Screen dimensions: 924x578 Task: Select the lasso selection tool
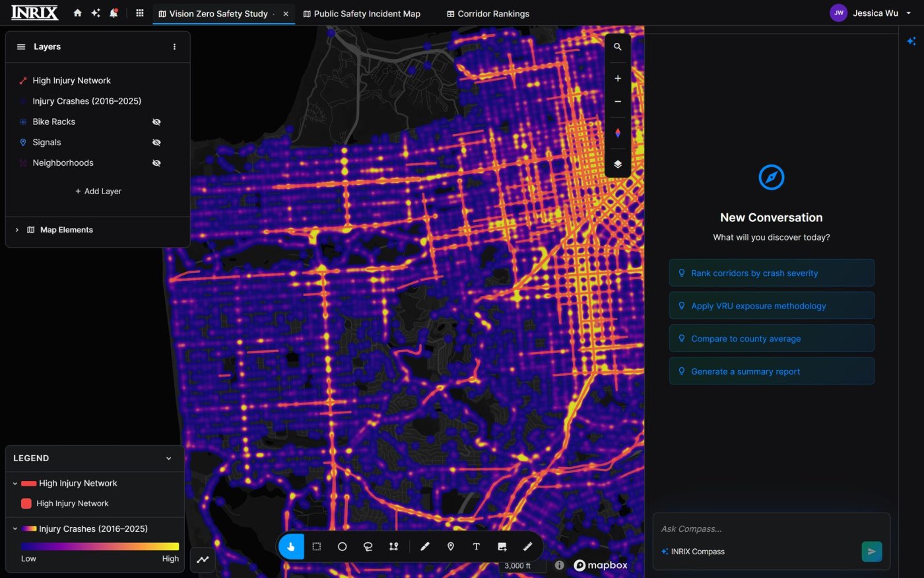point(368,547)
